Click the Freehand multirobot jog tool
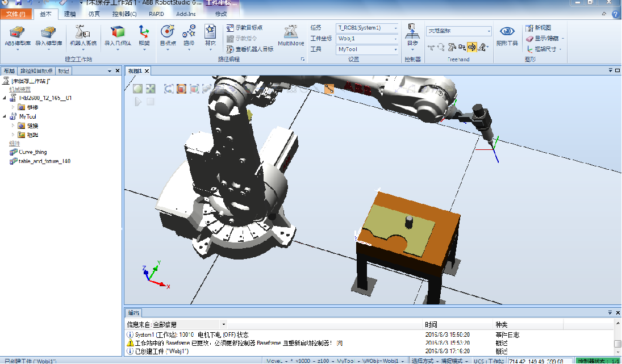The height and width of the screenshot is (364, 622). 482,48
